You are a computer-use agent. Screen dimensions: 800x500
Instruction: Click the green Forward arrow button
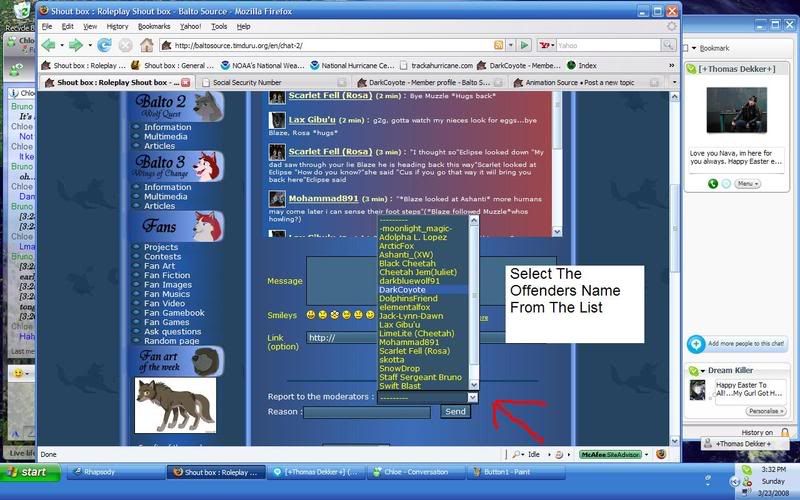[x=76, y=45]
